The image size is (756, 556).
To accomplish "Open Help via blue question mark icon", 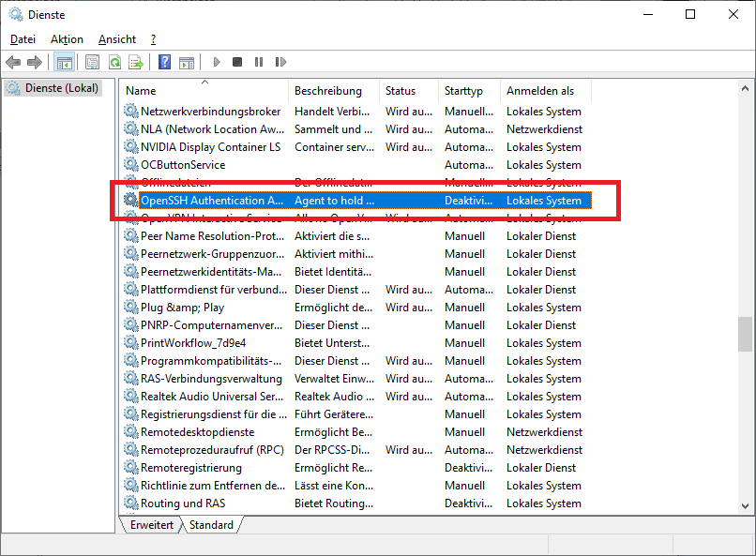I will coord(164,63).
